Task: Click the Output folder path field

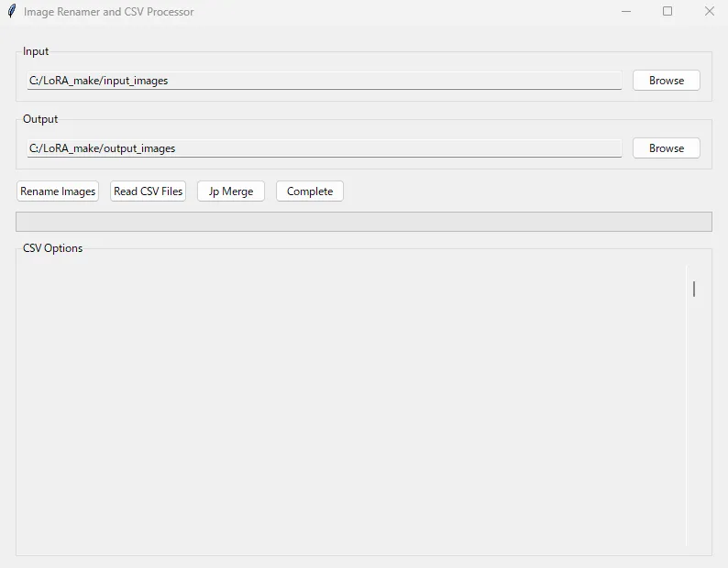Action: (x=325, y=148)
